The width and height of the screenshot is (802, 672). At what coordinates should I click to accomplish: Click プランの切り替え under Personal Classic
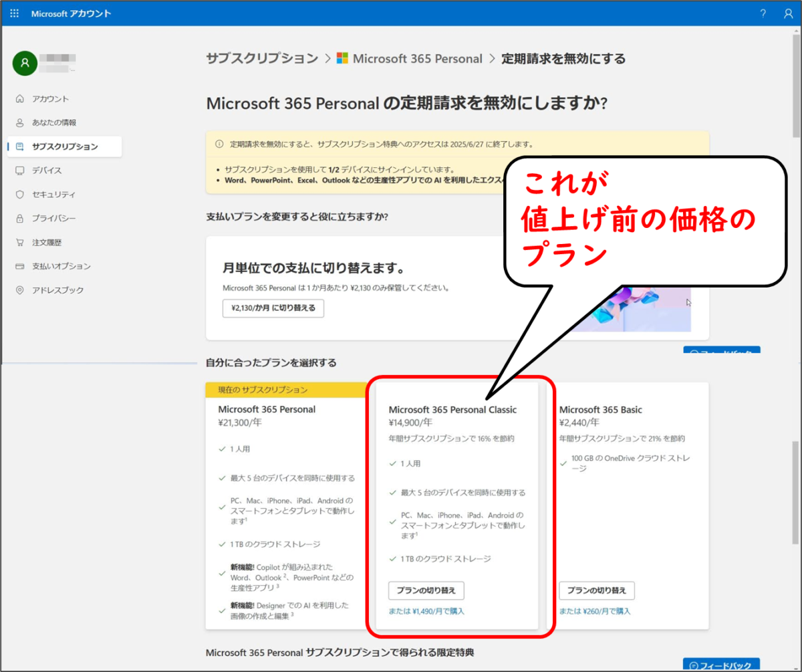click(x=426, y=590)
